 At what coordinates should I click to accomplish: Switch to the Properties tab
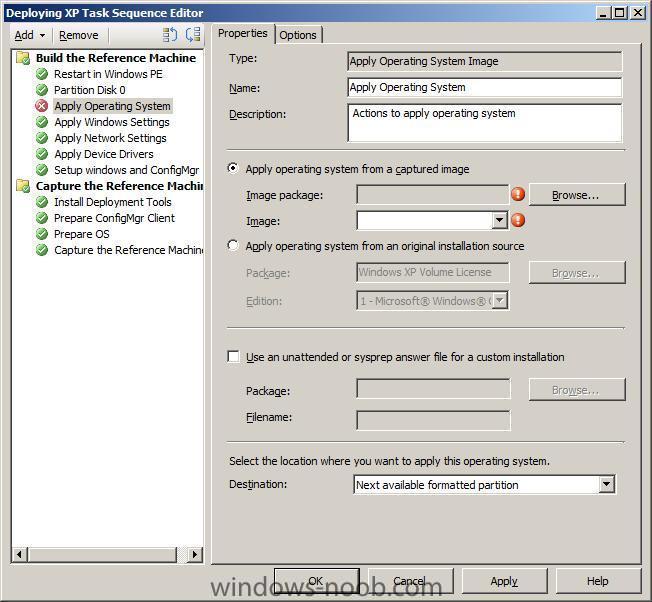pyautogui.click(x=243, y=33)
